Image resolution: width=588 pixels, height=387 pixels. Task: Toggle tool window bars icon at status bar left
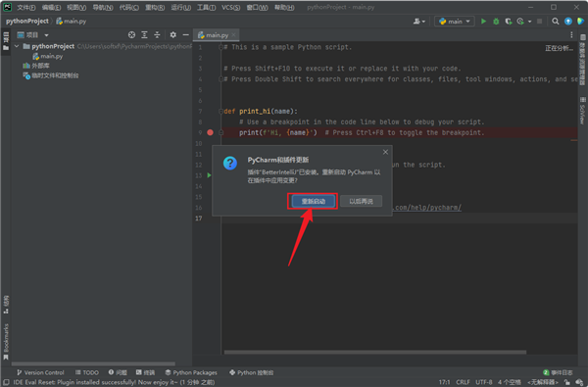pos(6,382)
